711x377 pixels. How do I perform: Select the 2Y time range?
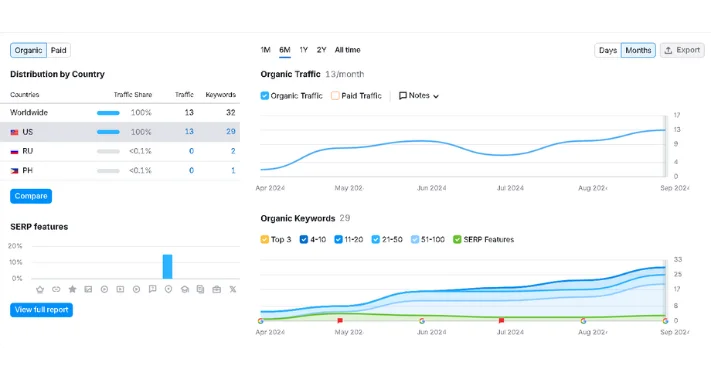coord(321,50)
